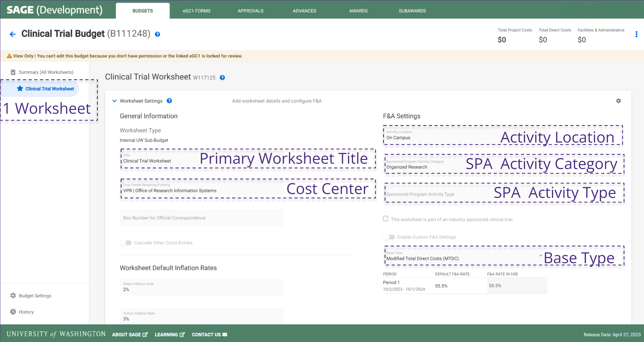This screenshot has height=342, width=644.
Task: Click the gear icon in worksheet settings panel
Action: [x=618, y=101]
